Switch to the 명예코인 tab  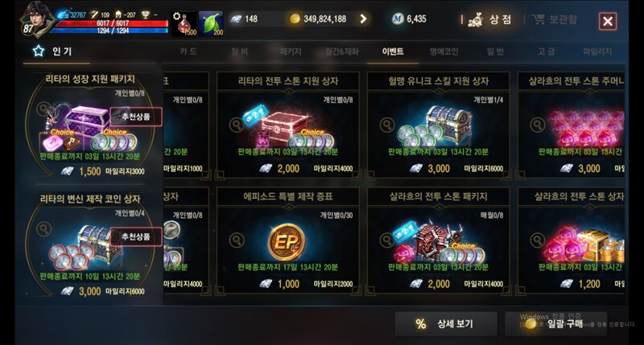point(444,51)
